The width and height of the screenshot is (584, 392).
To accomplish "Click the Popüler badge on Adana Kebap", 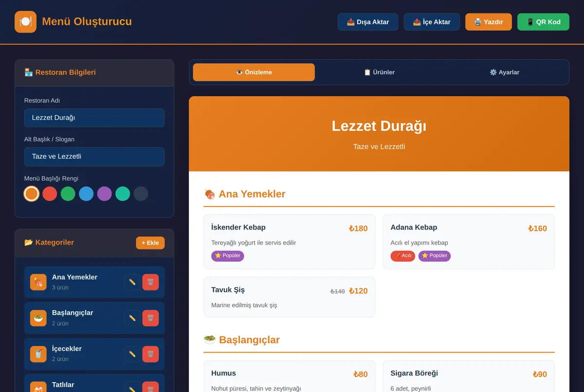I will point(435,256).
